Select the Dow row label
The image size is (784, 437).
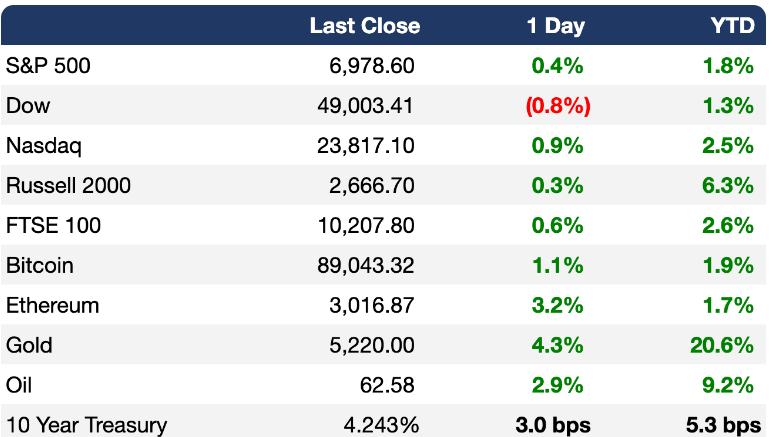28,106
